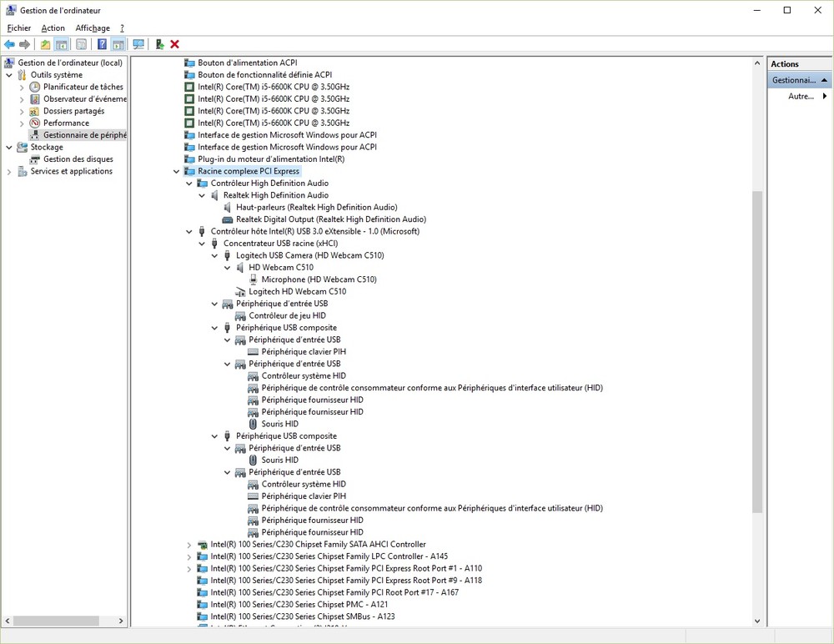Click the Bouton d'alimentation ACPI icon
This screenshot has width=834, height=644.
click(189, 63)
